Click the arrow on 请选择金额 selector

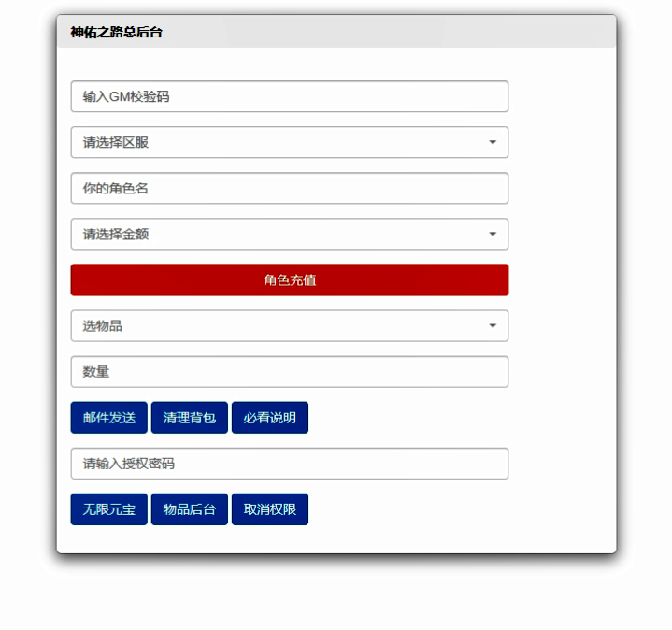[x=493, y=234]
